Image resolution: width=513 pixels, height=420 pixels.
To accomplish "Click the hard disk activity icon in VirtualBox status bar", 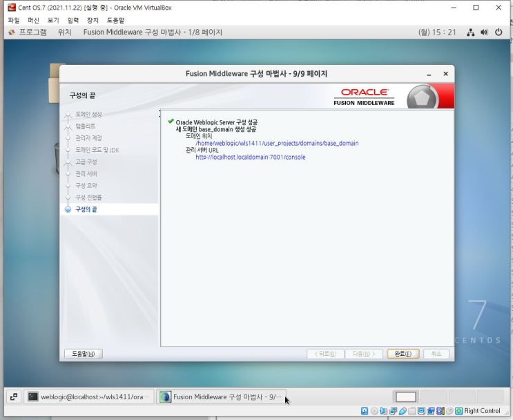I will [365, 411].
